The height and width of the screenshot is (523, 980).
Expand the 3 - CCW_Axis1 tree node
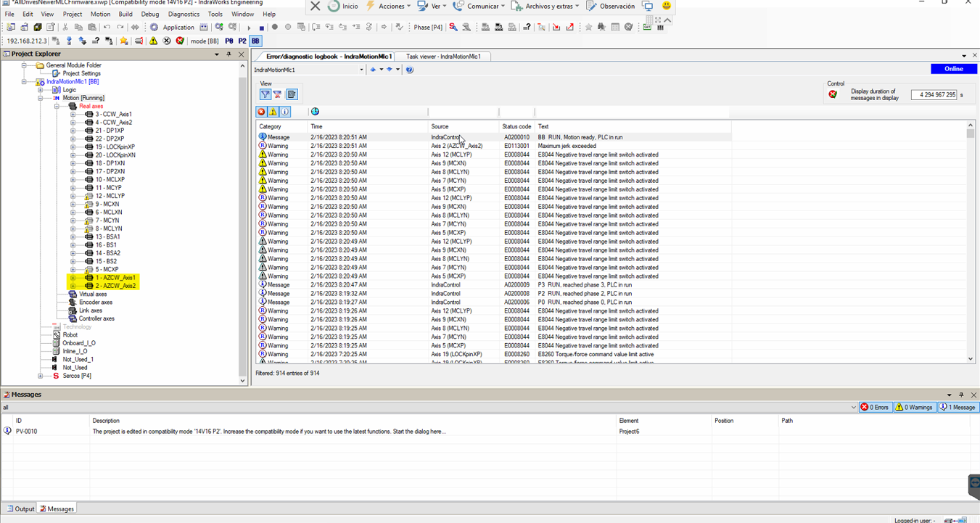tap(73, 115)
